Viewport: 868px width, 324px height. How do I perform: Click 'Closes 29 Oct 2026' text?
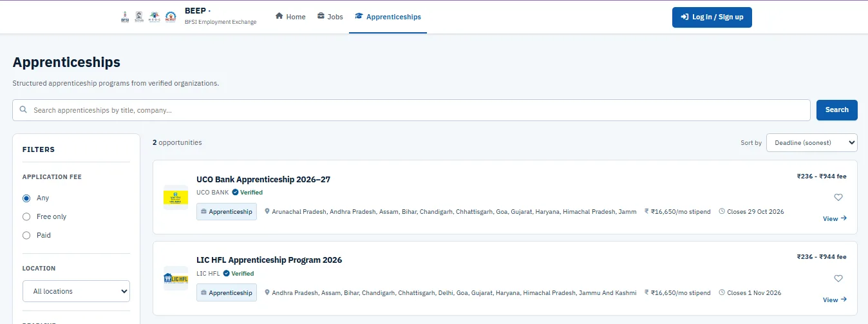pos(755,211)
